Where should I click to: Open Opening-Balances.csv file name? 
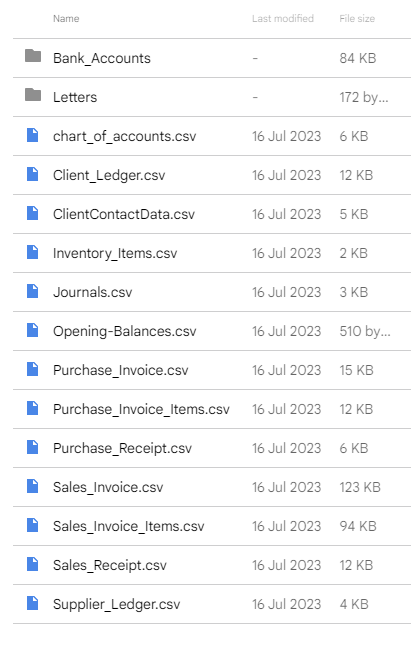(x=125, y=331)
